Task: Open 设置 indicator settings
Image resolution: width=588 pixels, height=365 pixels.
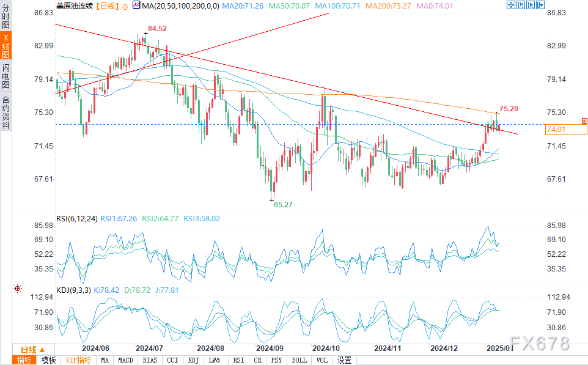Action: click(x=345, y=360)
